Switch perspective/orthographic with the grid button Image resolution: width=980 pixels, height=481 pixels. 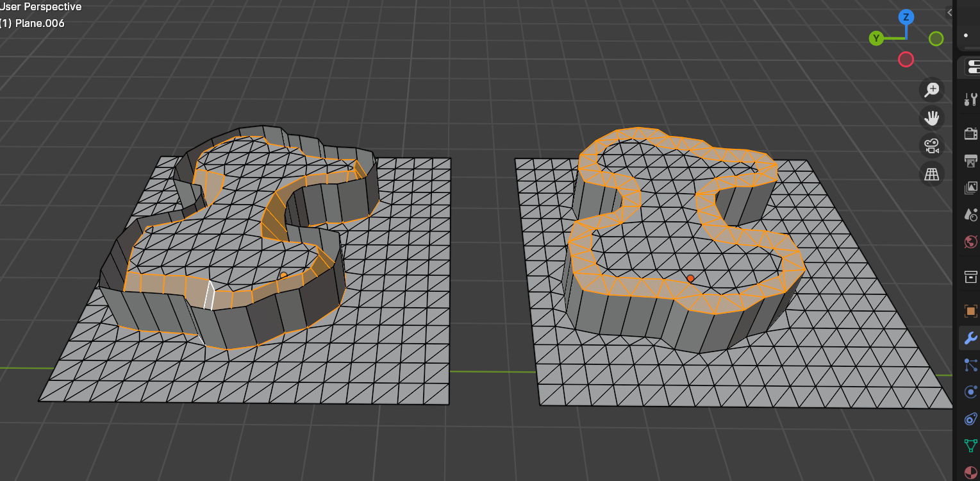click(931, 174)
